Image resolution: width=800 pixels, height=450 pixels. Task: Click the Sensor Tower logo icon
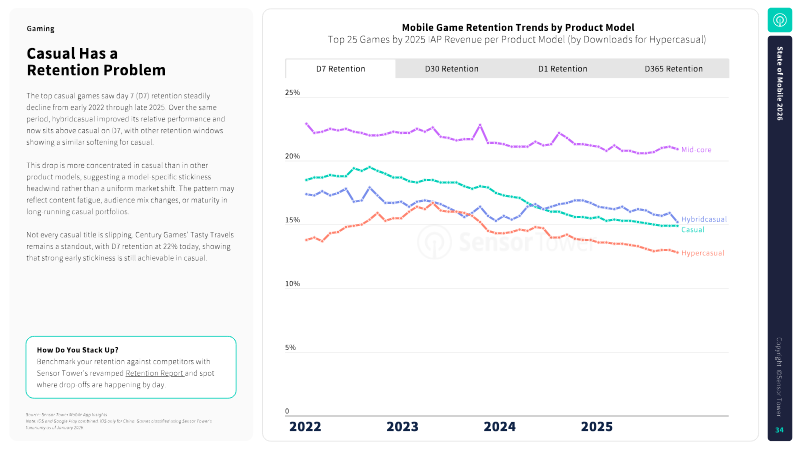(x=779, y=20)
